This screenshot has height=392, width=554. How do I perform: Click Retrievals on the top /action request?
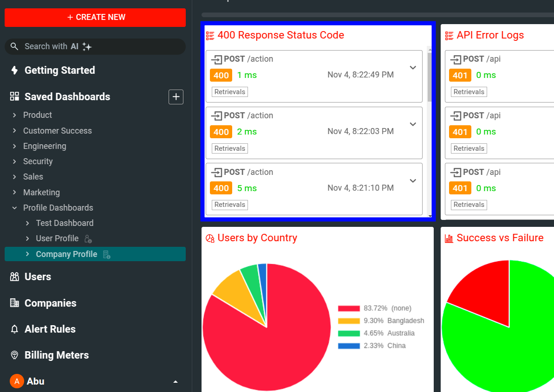pyautogui.click(x=229, y=91)
